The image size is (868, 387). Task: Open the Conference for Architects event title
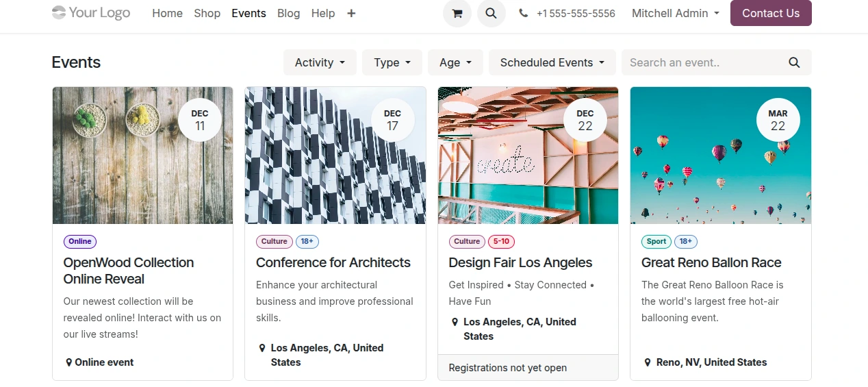pos(333,262)
